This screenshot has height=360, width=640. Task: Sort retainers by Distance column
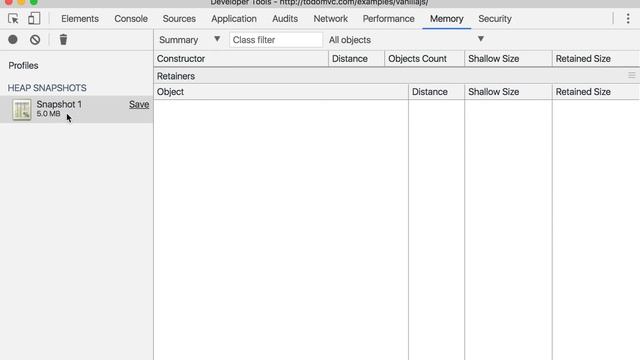tap(436, 92)
